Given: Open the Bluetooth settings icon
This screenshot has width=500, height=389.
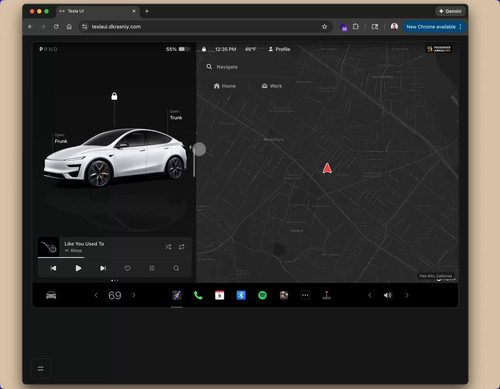Looking at the screenshot, I should coord(241,295).
